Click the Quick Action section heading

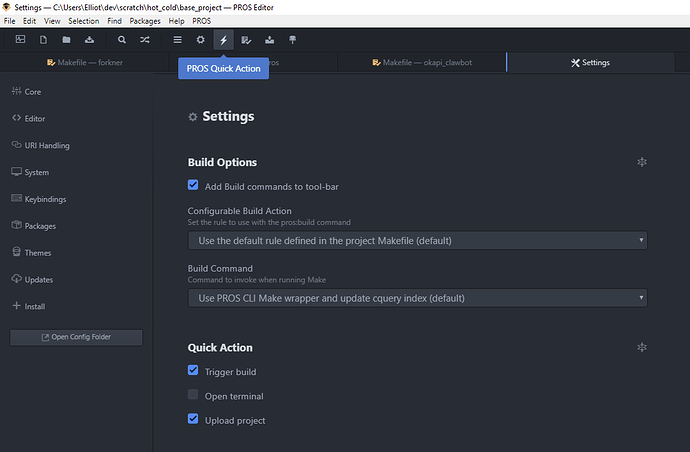point(220,347)
